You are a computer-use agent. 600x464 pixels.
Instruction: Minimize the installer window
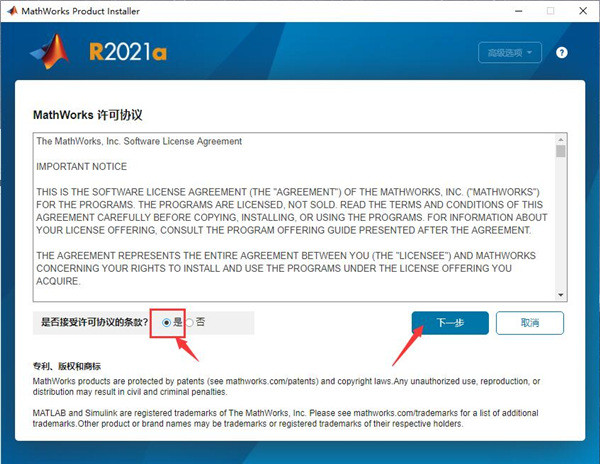click(518, 11)
